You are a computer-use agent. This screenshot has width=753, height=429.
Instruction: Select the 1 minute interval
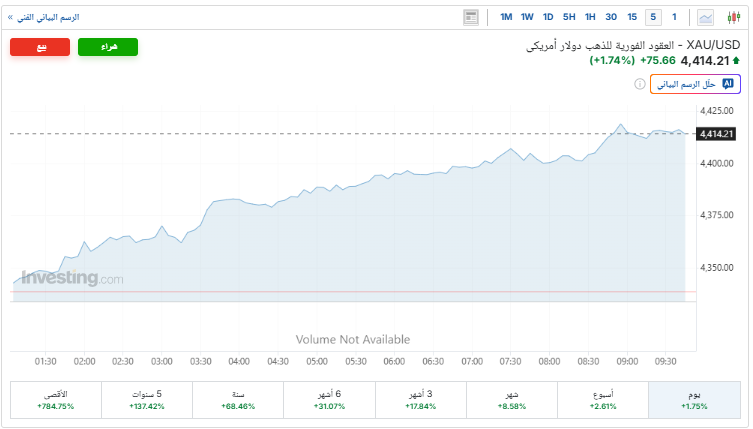point(674,17)
